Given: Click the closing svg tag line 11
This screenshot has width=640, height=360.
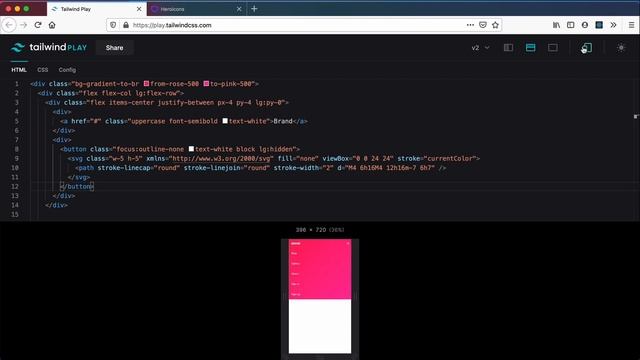Looking at the screenshot, I should click(x=79, y=177).
